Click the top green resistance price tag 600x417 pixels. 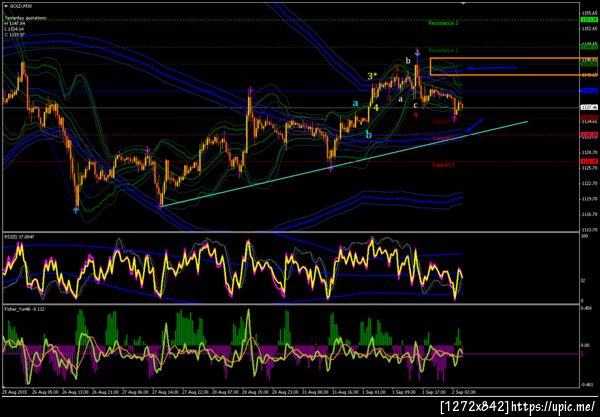click(589, 20)
